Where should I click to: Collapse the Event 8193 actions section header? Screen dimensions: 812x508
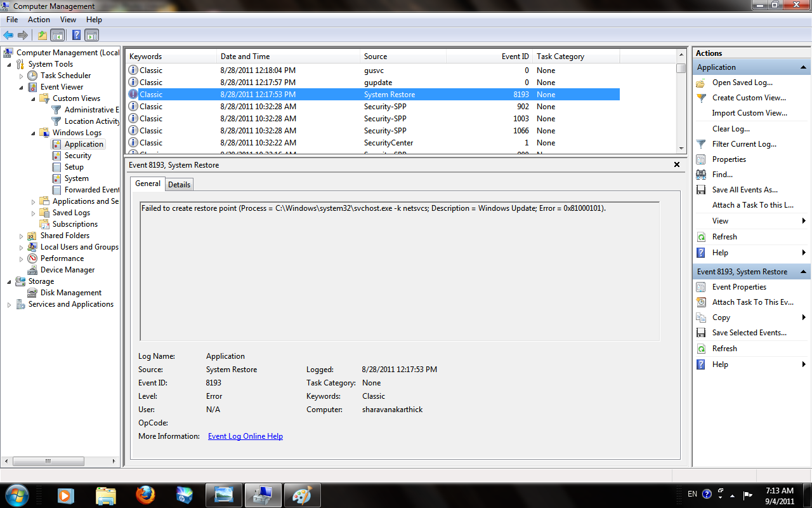(804, 272)
